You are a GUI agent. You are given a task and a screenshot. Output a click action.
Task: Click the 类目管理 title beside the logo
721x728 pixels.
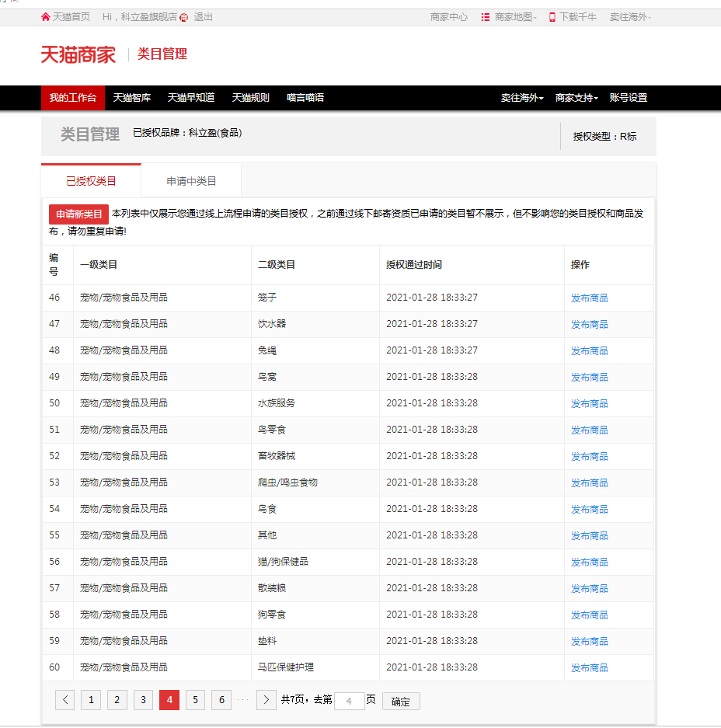tap(162, 54)
